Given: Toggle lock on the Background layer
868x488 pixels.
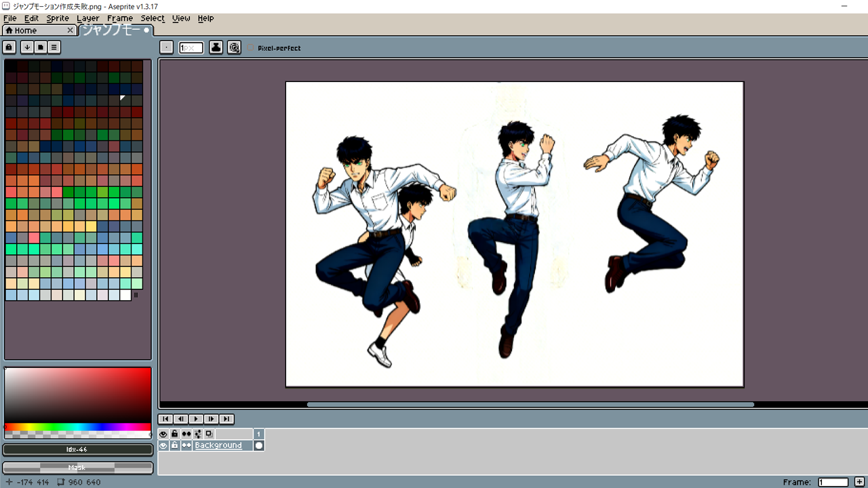Looking at the screenshot, I should (x=174, y=445).
